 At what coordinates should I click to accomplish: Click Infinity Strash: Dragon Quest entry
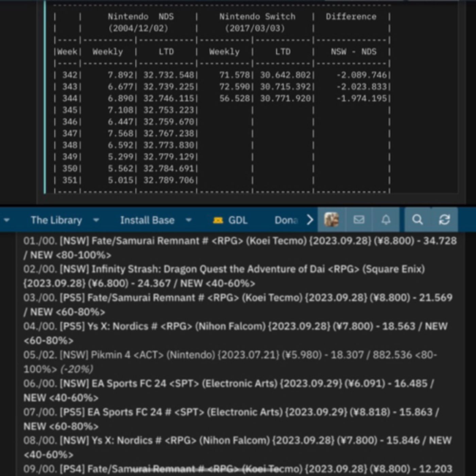tap(224, 276)
